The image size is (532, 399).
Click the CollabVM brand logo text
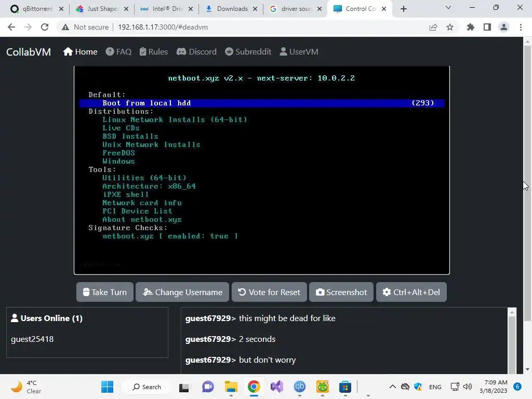[29, 52]
